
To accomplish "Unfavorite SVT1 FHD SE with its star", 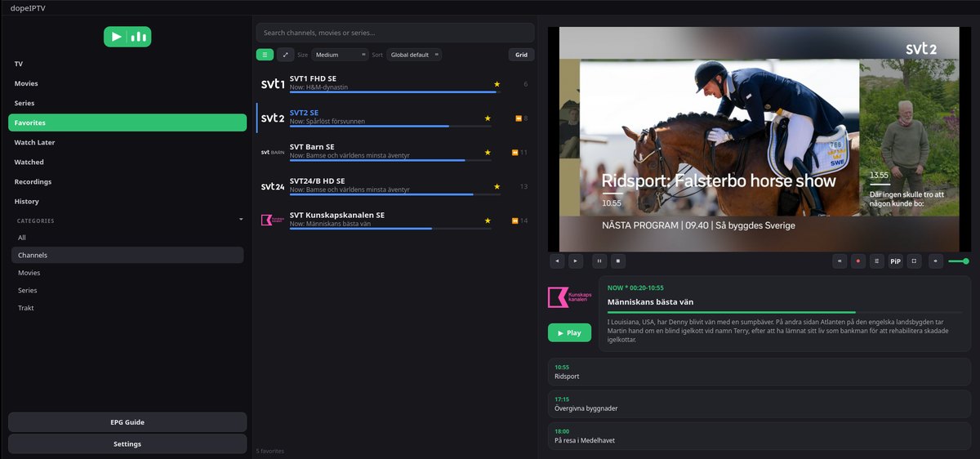I will [496, 84].
